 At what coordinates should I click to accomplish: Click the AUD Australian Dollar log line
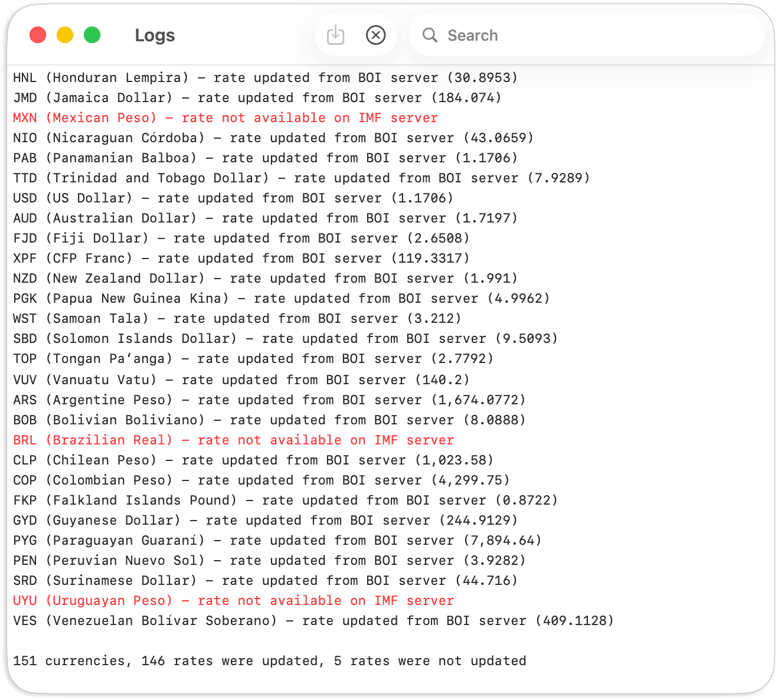[x=265, y=218]
